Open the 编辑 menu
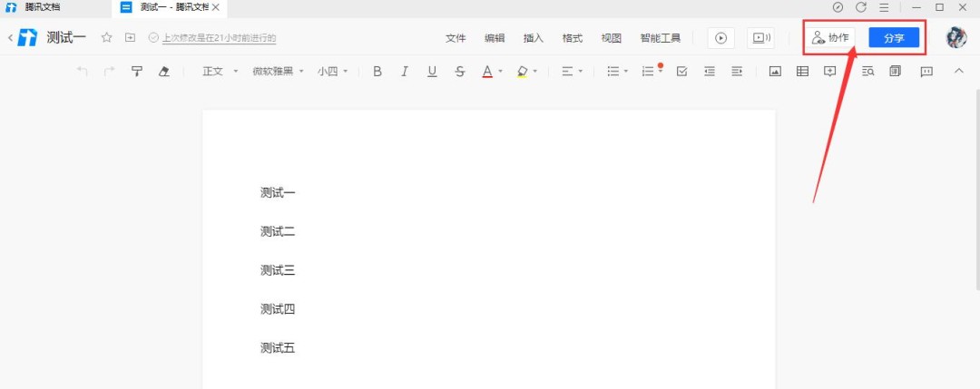The image size is (980, 389). [495, 38]
